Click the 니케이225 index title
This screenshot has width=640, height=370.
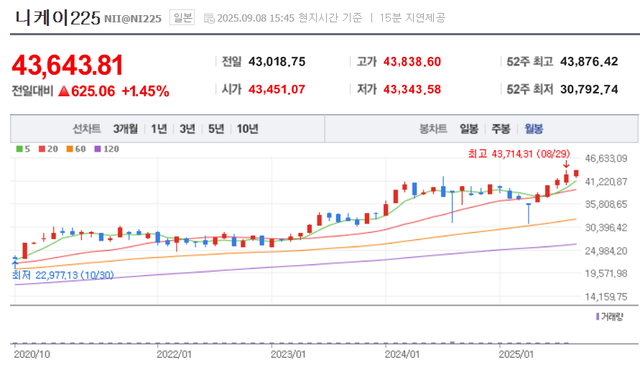point(57,18)
